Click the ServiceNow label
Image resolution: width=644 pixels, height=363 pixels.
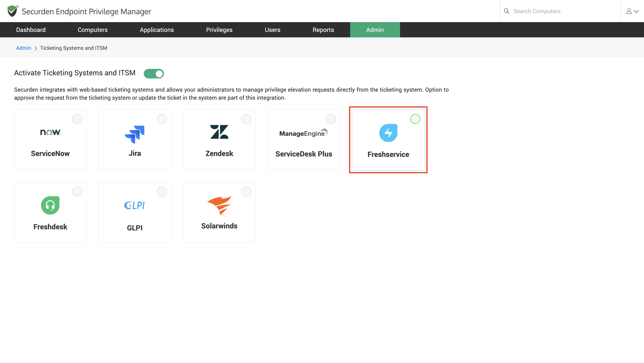tap(50, 153)
